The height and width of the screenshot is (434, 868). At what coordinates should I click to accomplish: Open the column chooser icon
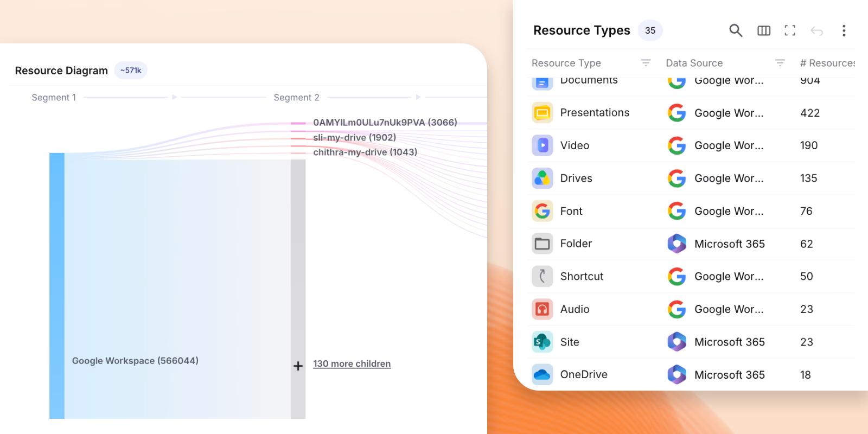click(x=764, y=30)
